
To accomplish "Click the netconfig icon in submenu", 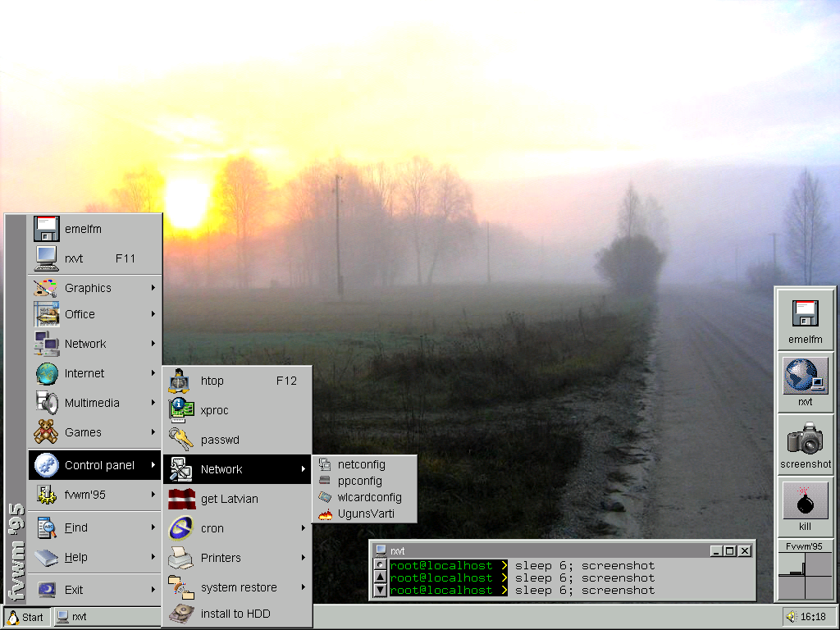I will (325, 464).
